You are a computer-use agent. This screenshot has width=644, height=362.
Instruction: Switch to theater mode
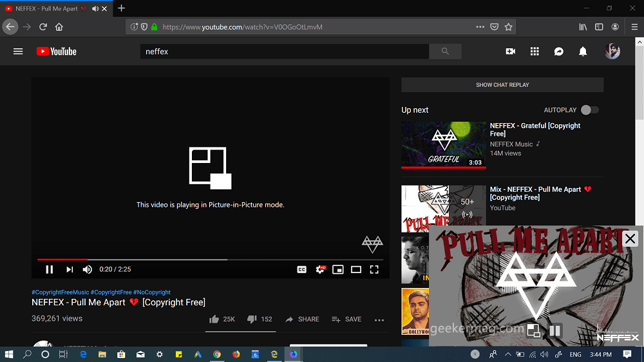click(356, 269)
